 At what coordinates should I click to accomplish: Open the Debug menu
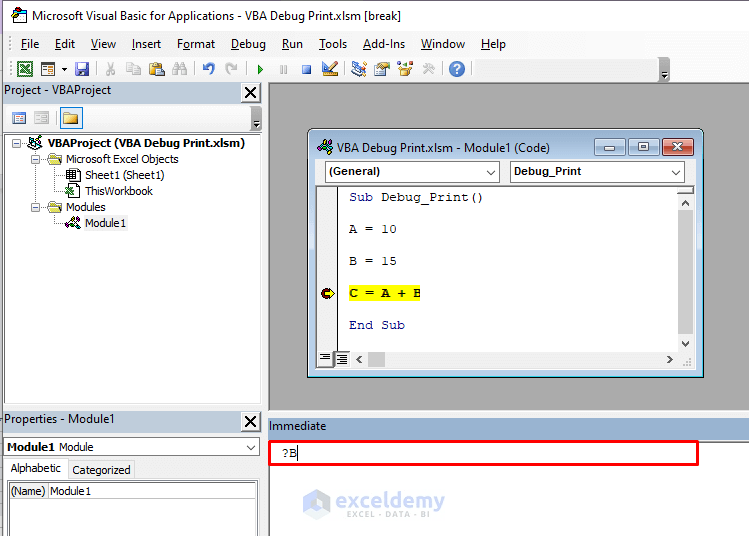pos(248,44)
